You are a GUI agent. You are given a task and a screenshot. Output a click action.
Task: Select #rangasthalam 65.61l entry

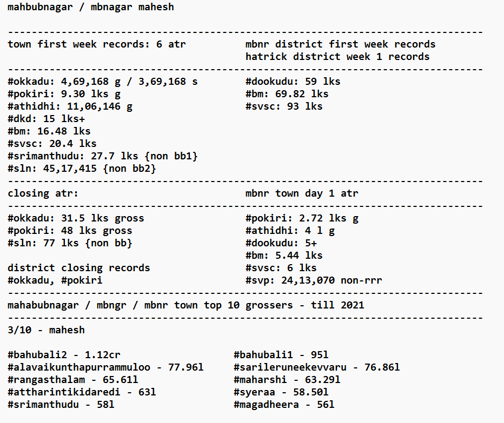click(x=72, y=380)
